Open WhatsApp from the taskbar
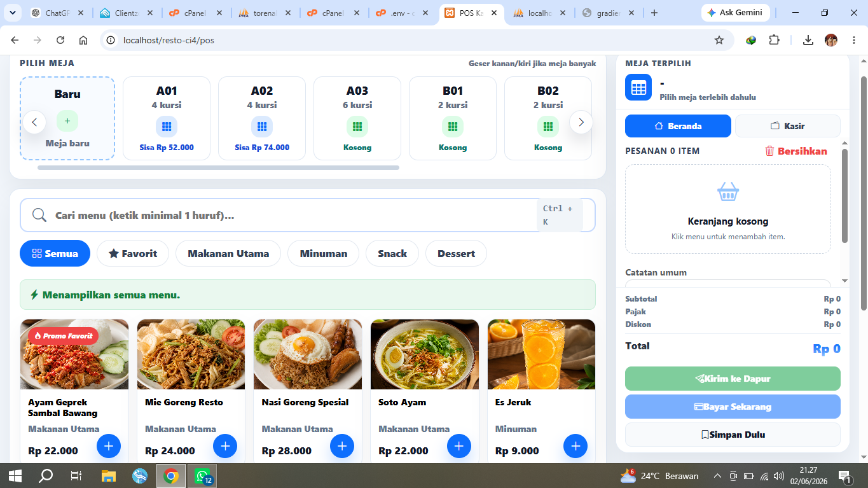Image resolution: width=868 pixels, height=488 pixels. (202, 475)
